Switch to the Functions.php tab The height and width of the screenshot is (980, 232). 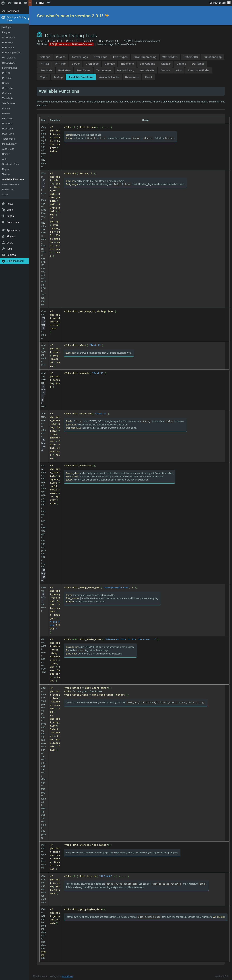coord(213,57)
